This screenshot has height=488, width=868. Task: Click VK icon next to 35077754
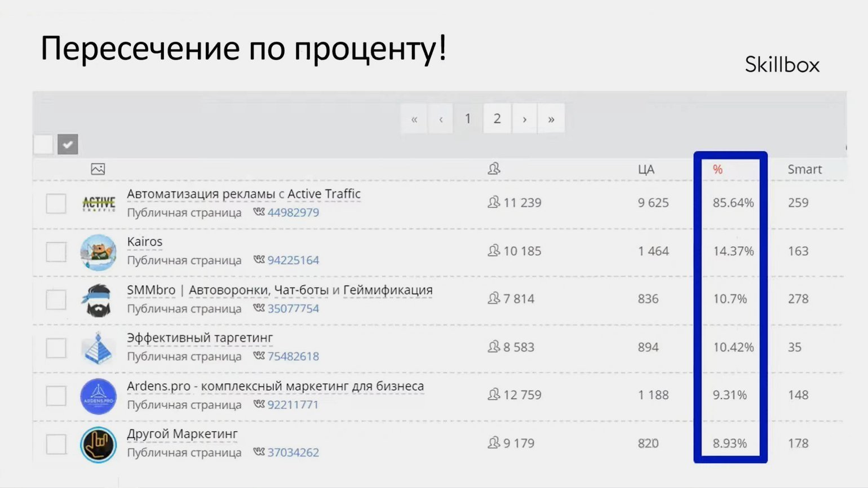[259, 308]
